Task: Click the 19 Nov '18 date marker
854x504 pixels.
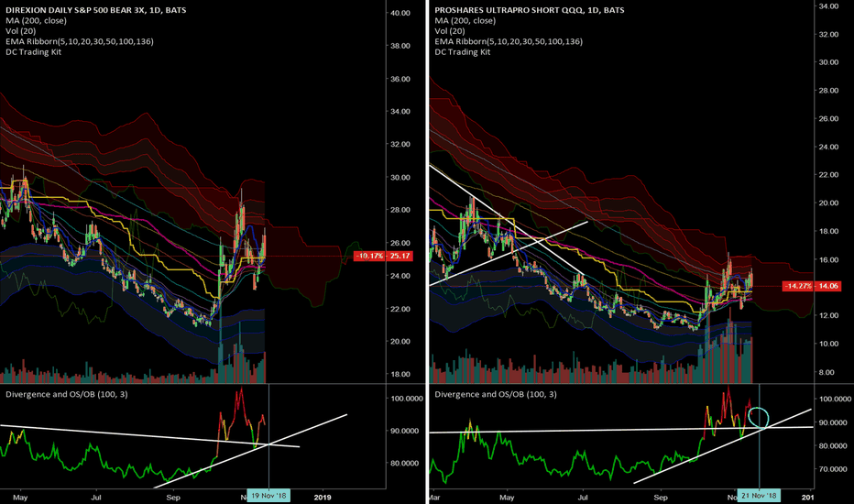Action: pyautogui.click(x=268, y=496)
